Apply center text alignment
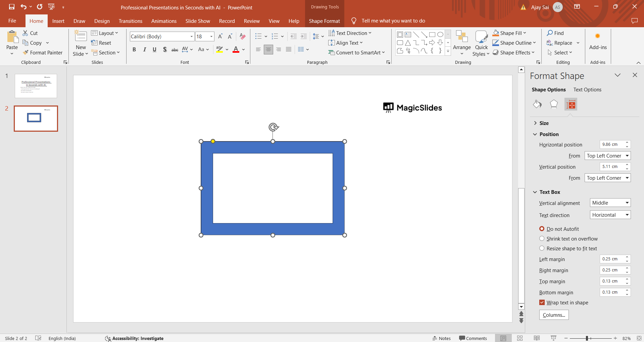Screen dimensions: 644x342 point(268,50)
